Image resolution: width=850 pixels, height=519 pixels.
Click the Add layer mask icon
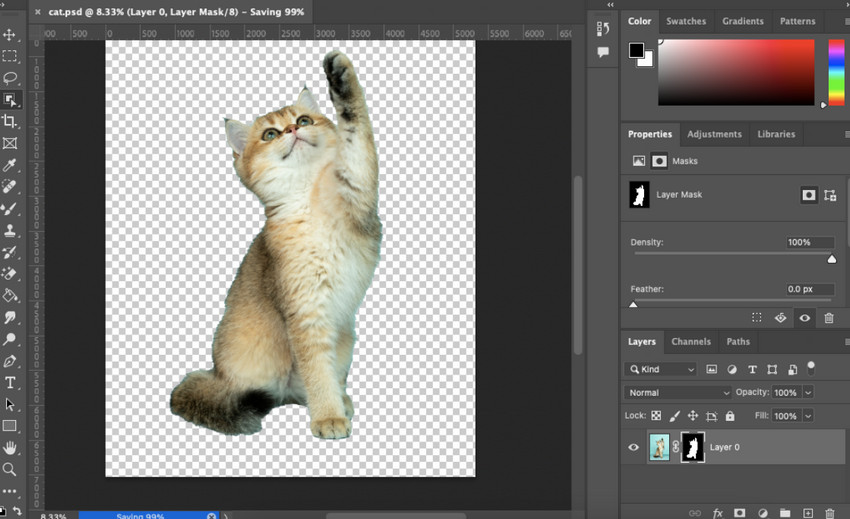pyautogui.click(x=740, y=513)
